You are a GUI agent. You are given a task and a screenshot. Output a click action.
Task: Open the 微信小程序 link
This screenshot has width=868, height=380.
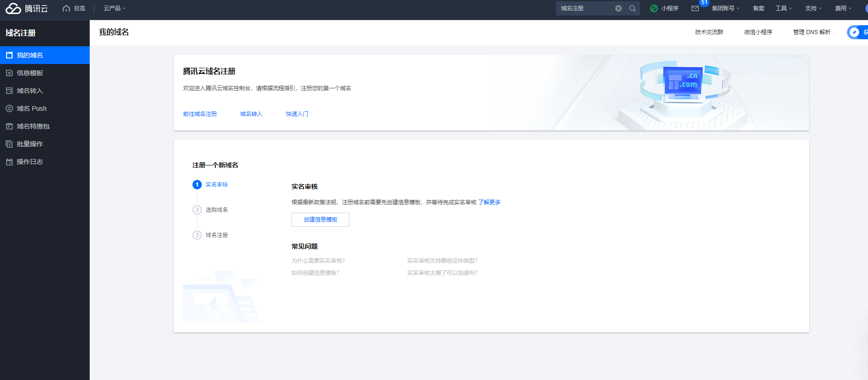[758, 32]
